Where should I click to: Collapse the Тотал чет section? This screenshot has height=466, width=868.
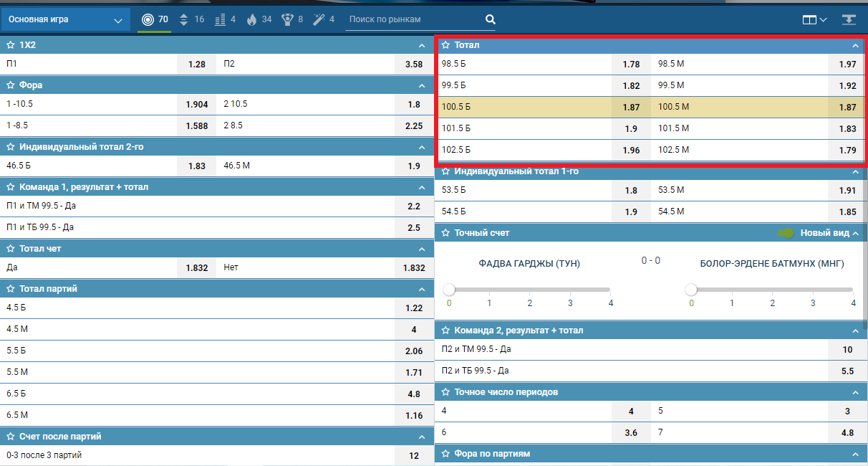point(421,249)
